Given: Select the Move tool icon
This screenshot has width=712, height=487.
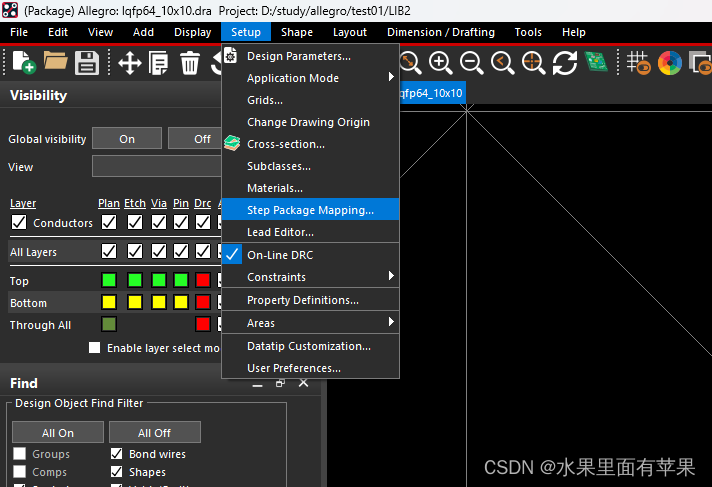Looking at the screenshot, I should coord(129,64).
